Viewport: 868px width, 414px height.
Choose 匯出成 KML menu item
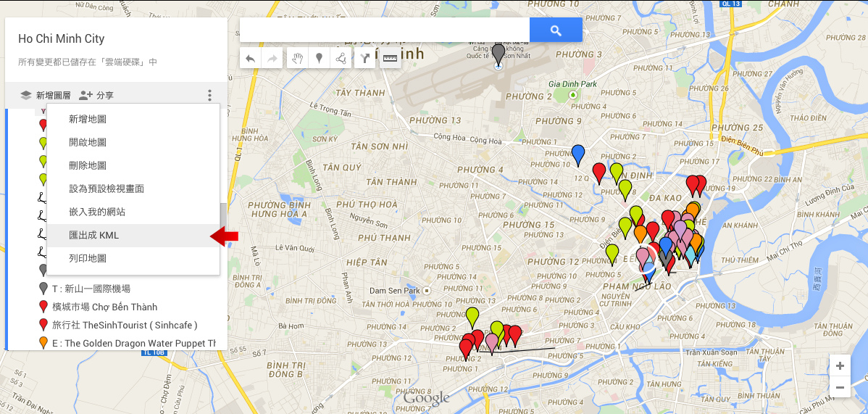pos(133,236)
